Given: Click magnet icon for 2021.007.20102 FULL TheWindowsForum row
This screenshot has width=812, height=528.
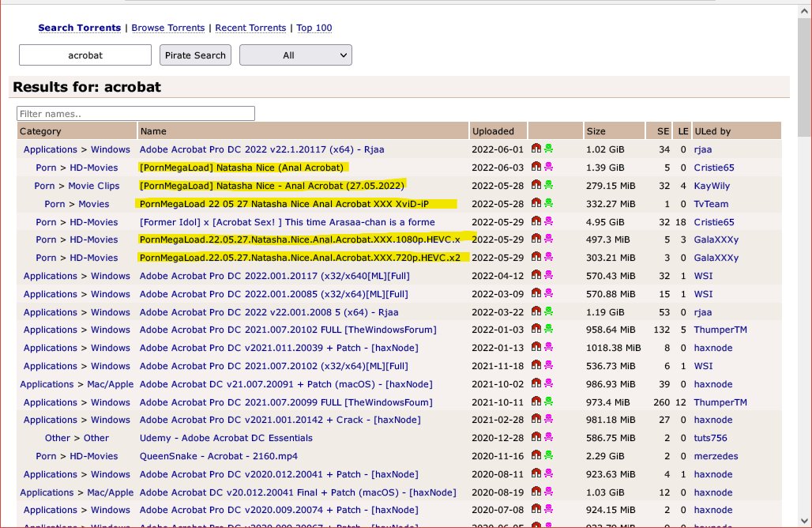Looking at the screenshot, I should pos(536,329).
